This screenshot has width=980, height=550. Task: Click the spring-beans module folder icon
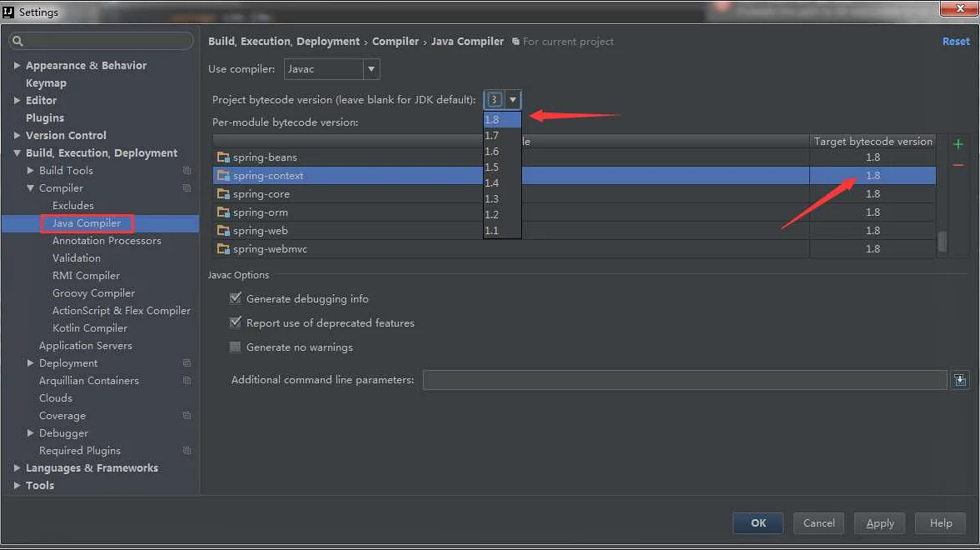point(224,157)
